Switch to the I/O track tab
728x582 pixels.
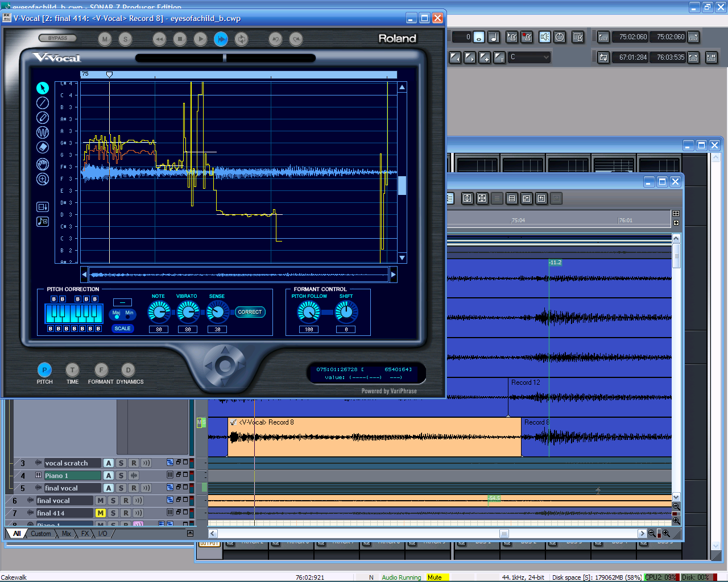103,533
